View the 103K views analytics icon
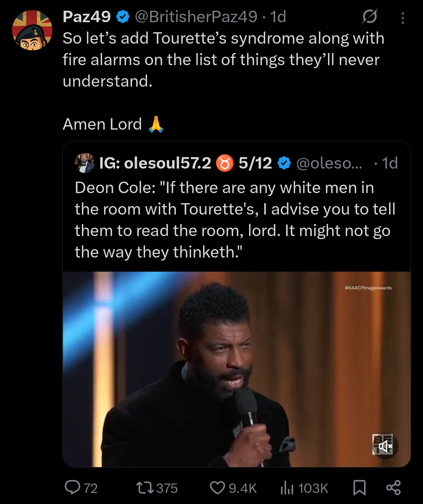The width and height of the screenshot is (423, 504). [287, 488]
